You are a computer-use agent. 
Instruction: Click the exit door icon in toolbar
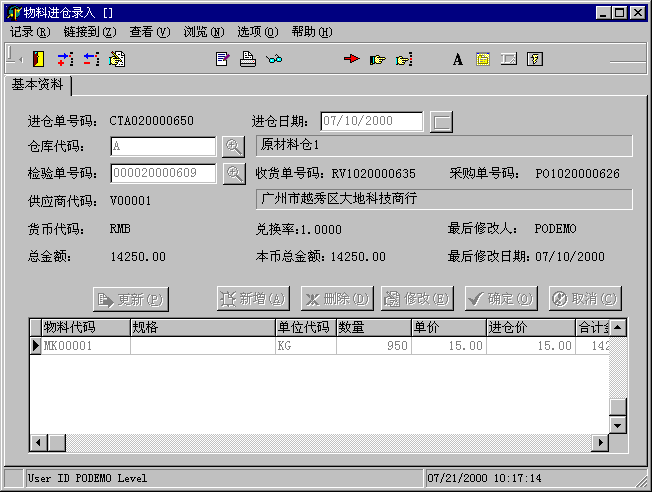click(39, 59)
